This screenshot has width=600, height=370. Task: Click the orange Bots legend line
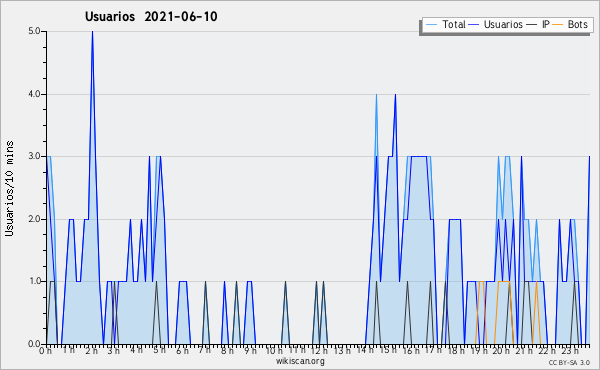558,25
